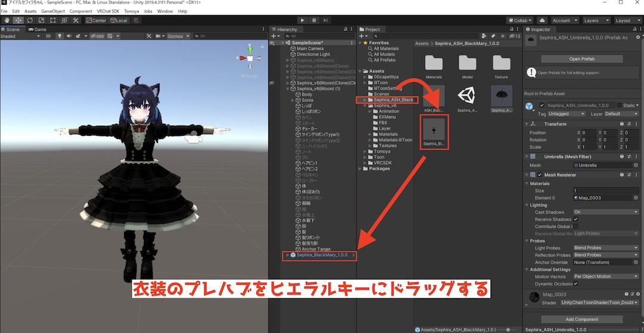Viewport: 644px width, 333px height.
Task: Open Transform component help icon
Action: (x=622, y=124)
